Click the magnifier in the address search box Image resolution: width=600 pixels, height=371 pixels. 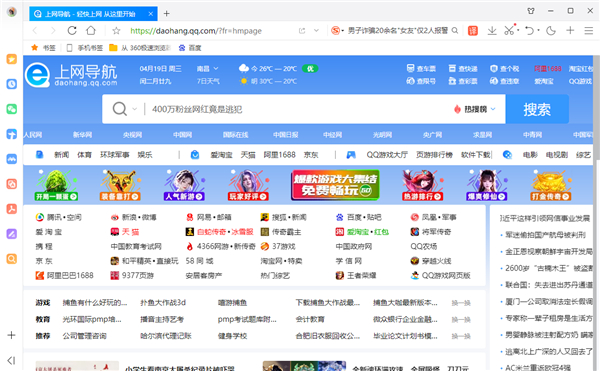tap(455, 31)
